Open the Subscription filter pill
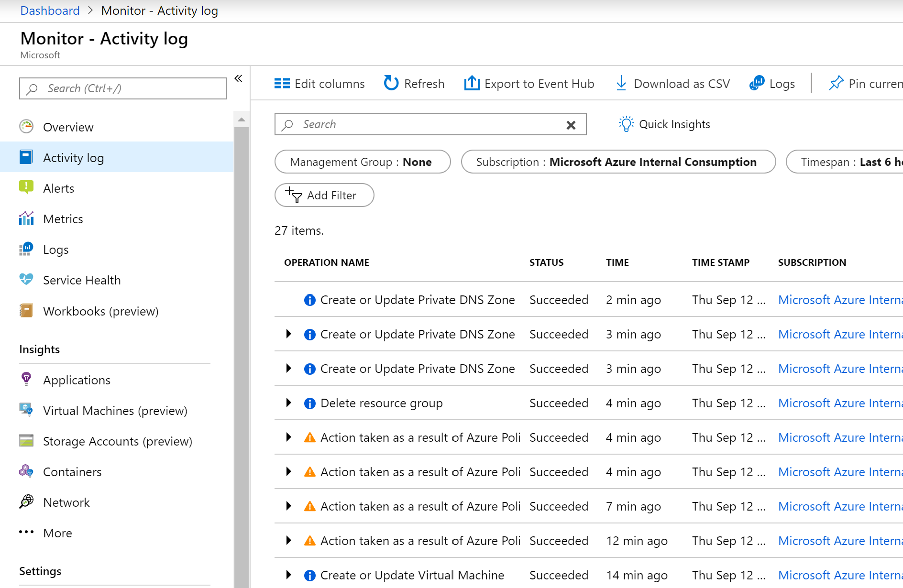This screenshot has width=903, height=588. [618, 162]
